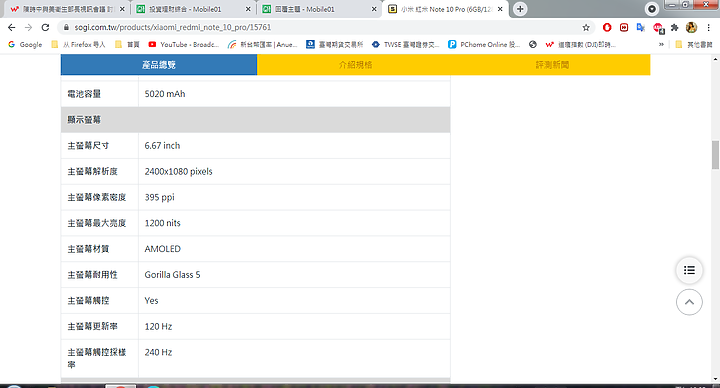The height and width of the screenshot is (388, 720).
Task: Click the 1200 nits value
Action: click(x=163, y=223)
